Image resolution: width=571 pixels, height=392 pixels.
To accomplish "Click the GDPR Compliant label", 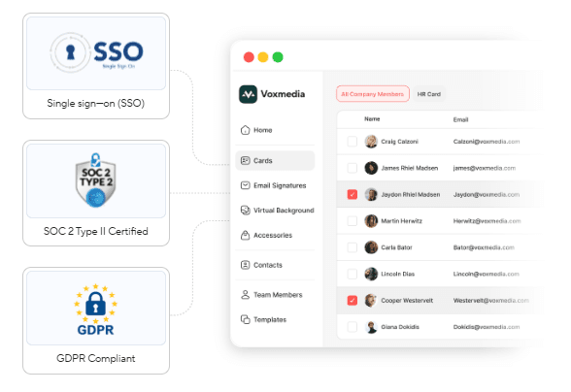I will pyautogui.click(x=96, y=358).
